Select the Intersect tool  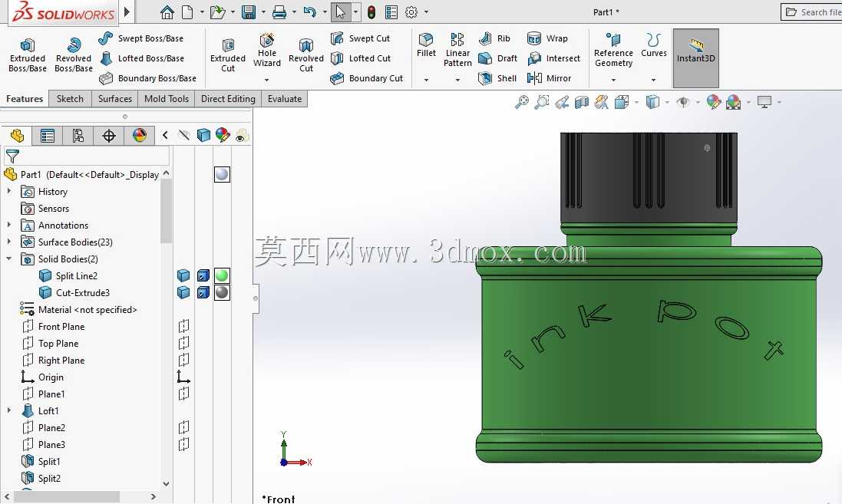(553, 58)
